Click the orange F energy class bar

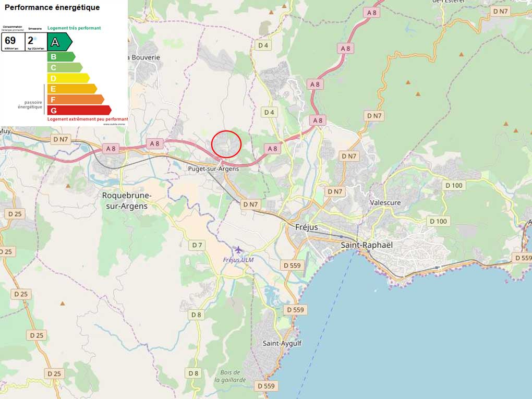click(75, 99)
